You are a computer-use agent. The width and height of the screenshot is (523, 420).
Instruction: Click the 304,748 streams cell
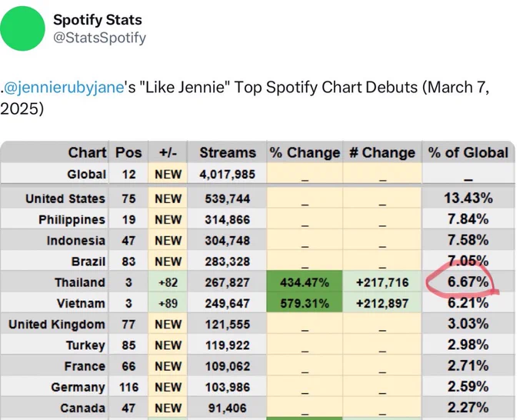(227, 241)
